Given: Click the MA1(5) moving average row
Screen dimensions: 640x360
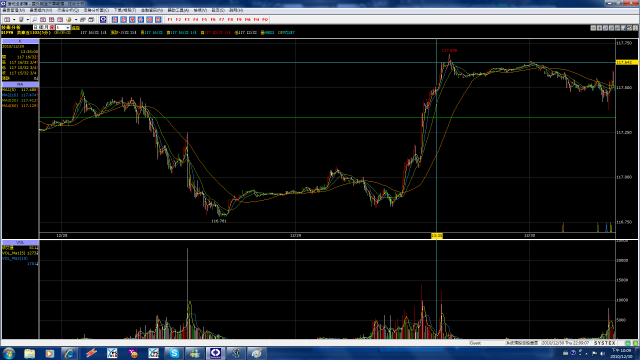Looking at the screenshot, I should (20, 89).
